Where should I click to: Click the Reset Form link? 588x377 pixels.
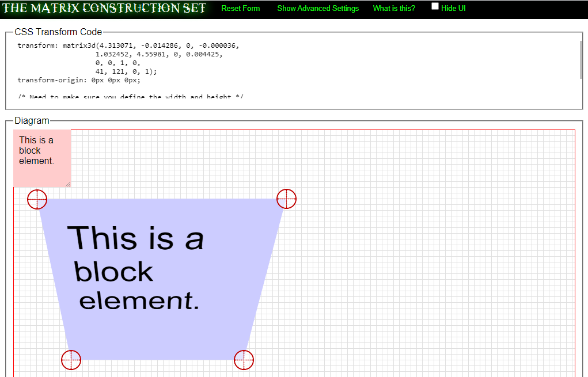tap(240, 9)
